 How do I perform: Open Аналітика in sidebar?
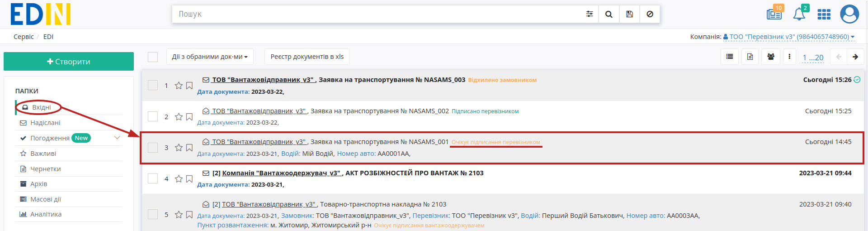coord(46,214)
